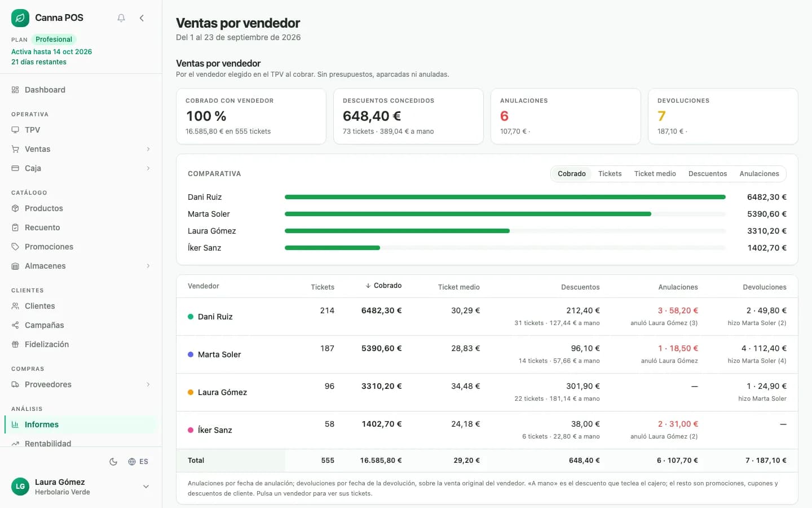Expand the Almacenes submenu chevron
812x508 pixels.
coord(148,266)
